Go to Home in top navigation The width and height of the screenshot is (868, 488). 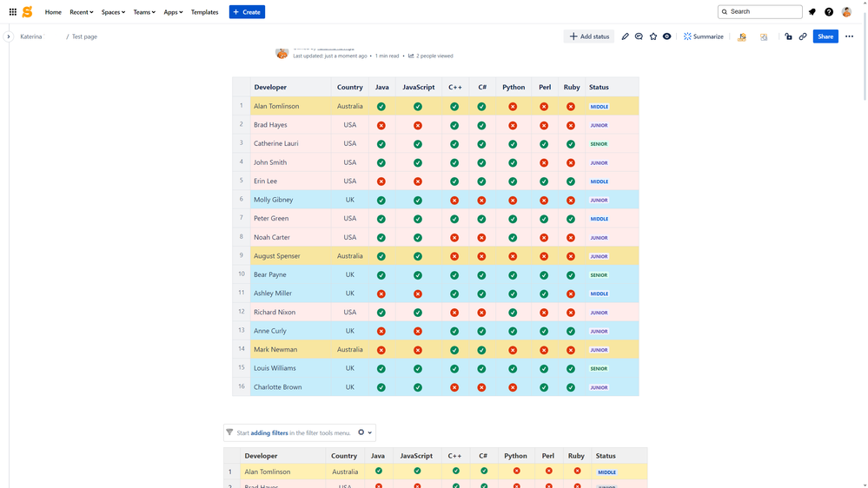(53, 12)
